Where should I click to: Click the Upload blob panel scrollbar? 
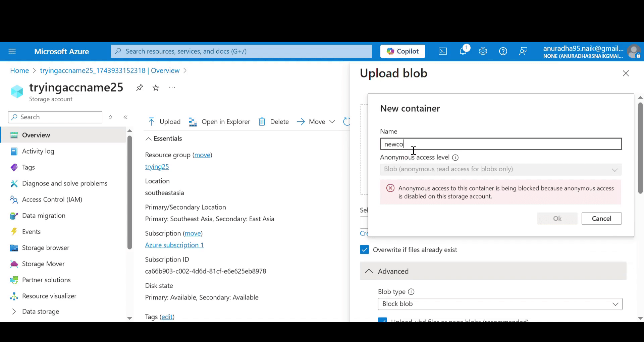click(640, 148)
